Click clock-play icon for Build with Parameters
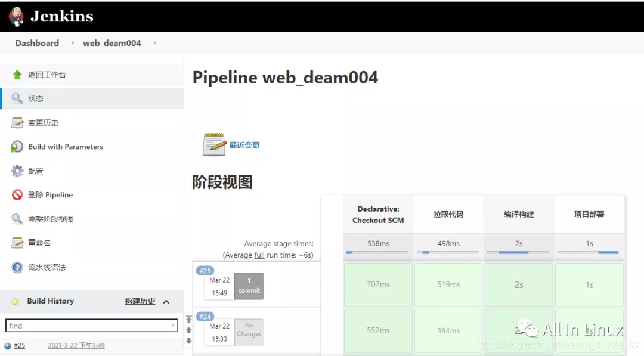This screenshot has height=356, width=644. tap(17, 147)
